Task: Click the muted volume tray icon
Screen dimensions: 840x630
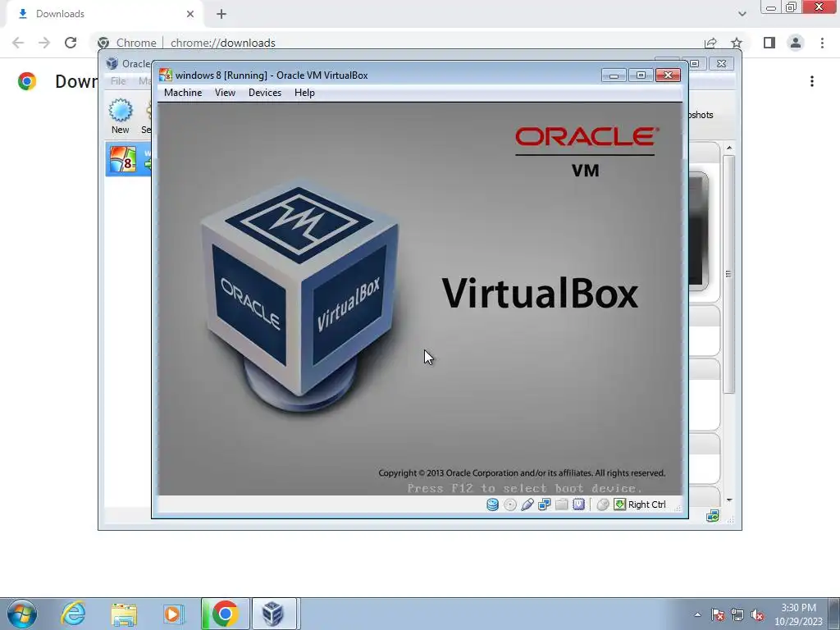Action: [757, 614]
